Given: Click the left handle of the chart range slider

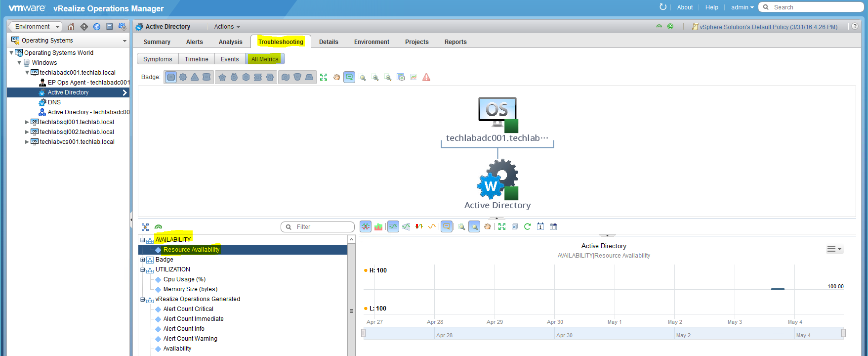Looking at the screenshot, I should click(363, 333).
